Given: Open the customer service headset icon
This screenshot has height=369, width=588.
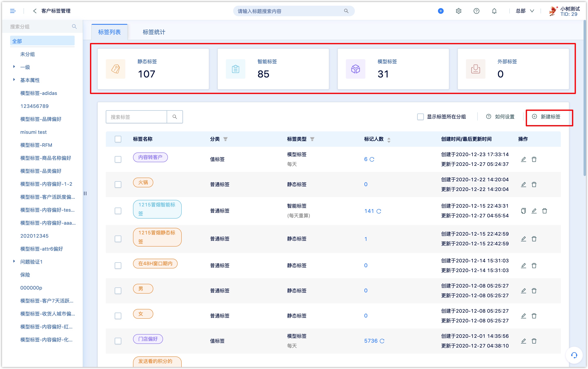Looking at the screenshot, I should pos(574,355).
